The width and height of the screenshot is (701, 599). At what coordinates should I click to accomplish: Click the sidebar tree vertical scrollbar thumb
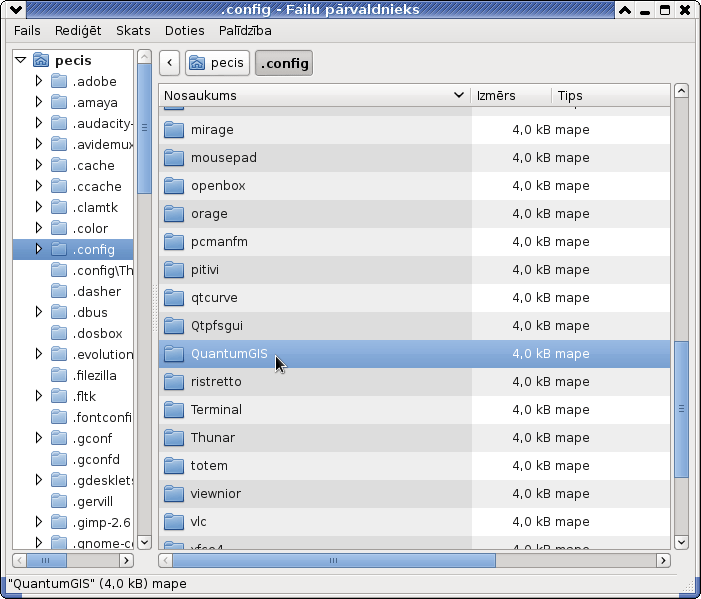click(x=144, y=128)
